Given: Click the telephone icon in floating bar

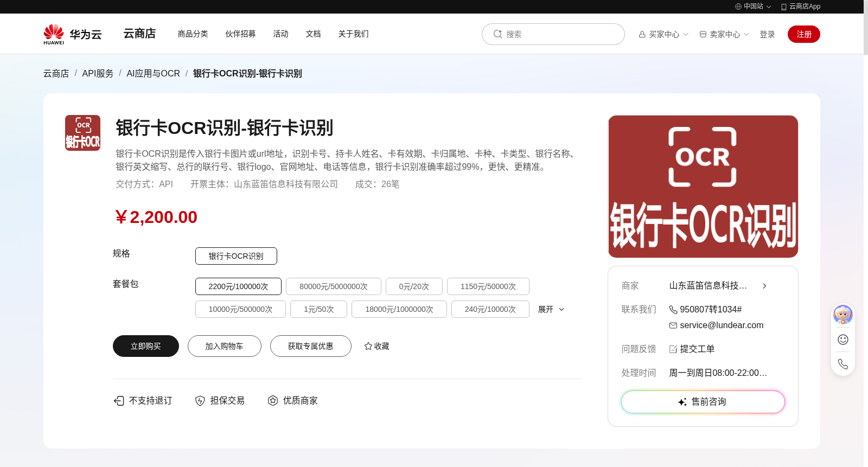Looking at the screenshot, I should tap(843, 364).
